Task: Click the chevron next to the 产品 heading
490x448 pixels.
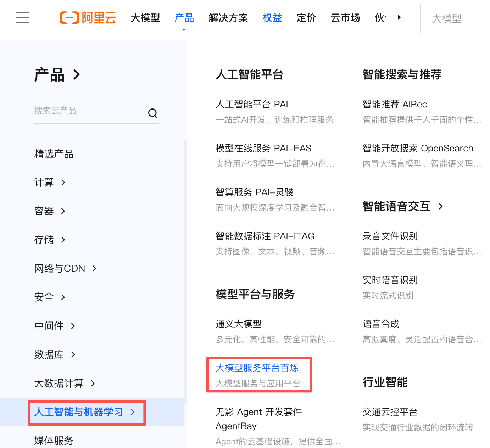Action: point(77,75)
